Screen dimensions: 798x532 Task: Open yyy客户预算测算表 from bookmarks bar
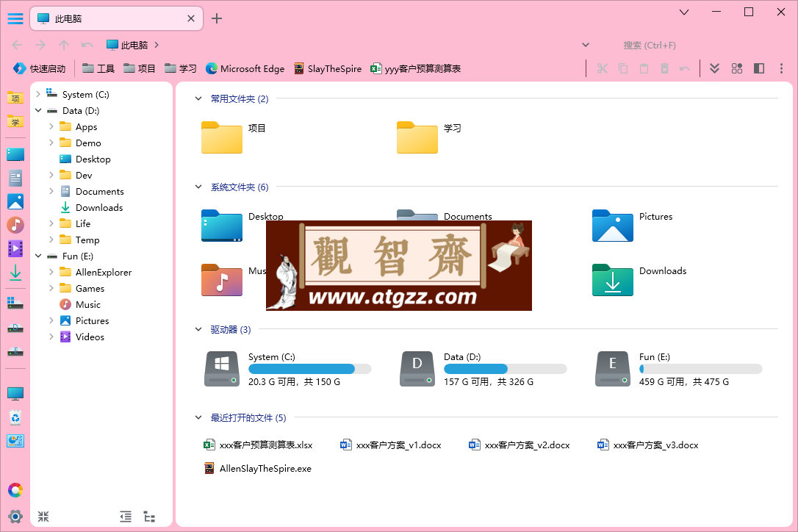(x=416, y=69)
